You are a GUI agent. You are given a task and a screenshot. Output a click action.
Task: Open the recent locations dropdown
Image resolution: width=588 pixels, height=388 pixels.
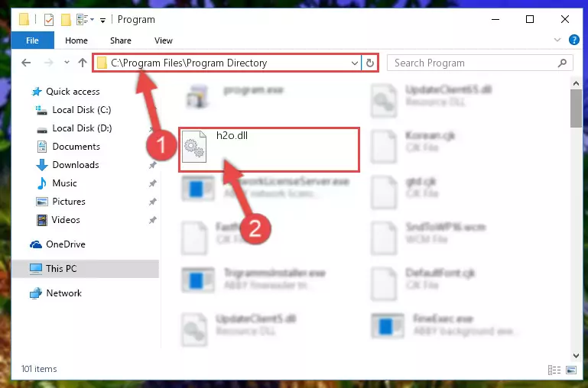tap(67, 63)
